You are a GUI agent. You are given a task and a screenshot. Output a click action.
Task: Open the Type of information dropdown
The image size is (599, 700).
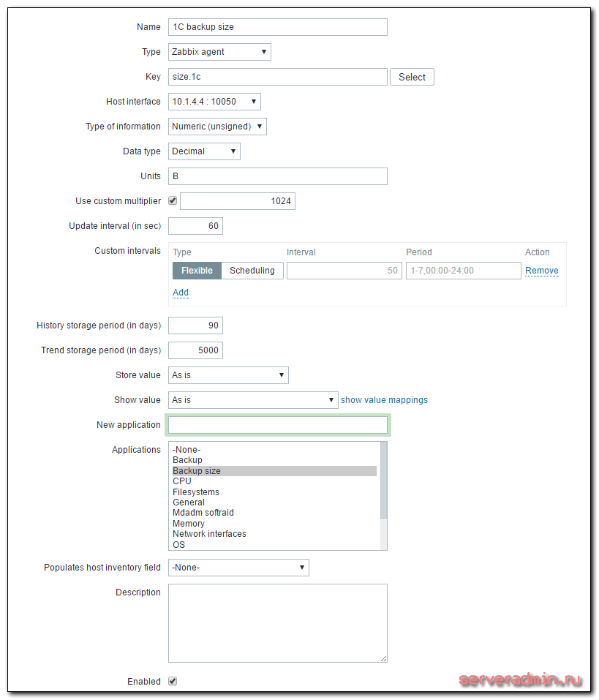217,127
